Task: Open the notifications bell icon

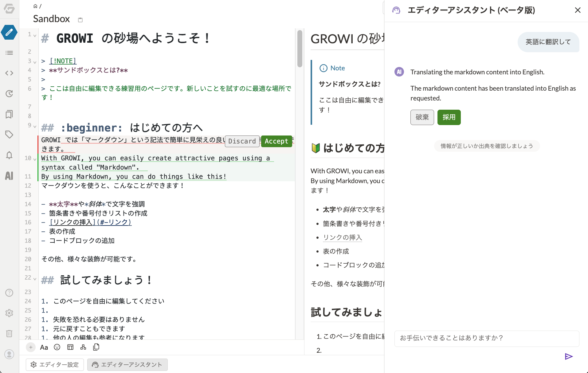Action: coord(9,155)
